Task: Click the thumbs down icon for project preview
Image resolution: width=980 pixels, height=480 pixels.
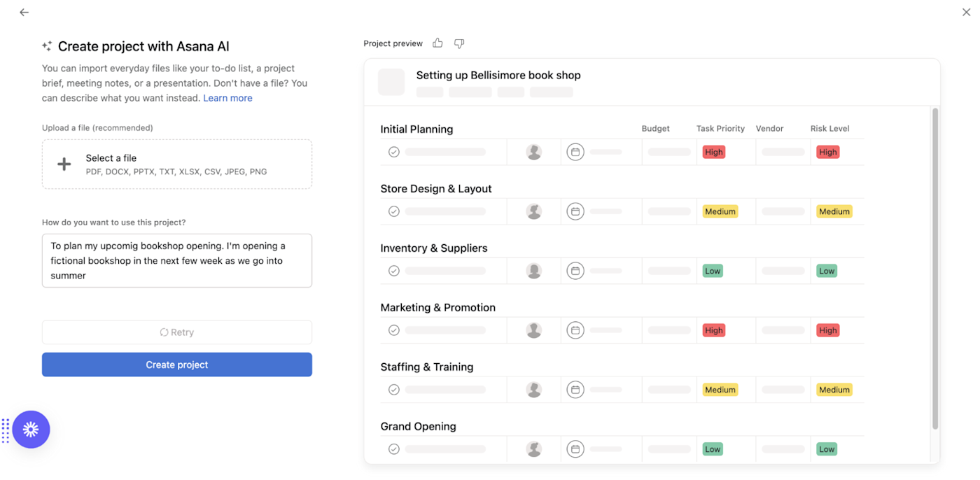Action: point(459,43)
